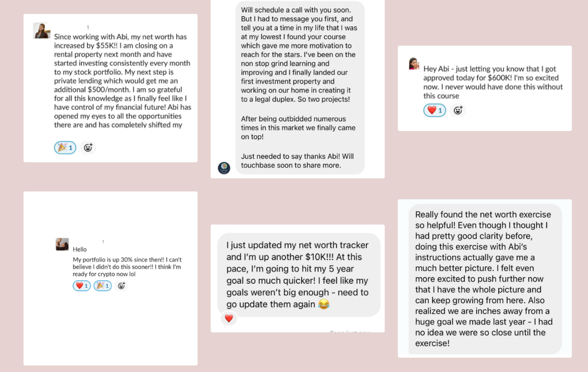Click the avatar next to the Hello message

click(x=62, y=244)
